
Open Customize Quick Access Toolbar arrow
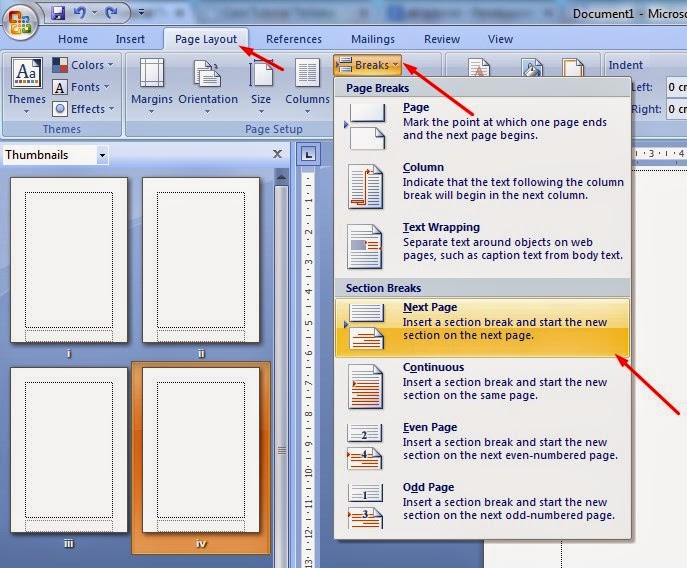[x=141, y=13]
